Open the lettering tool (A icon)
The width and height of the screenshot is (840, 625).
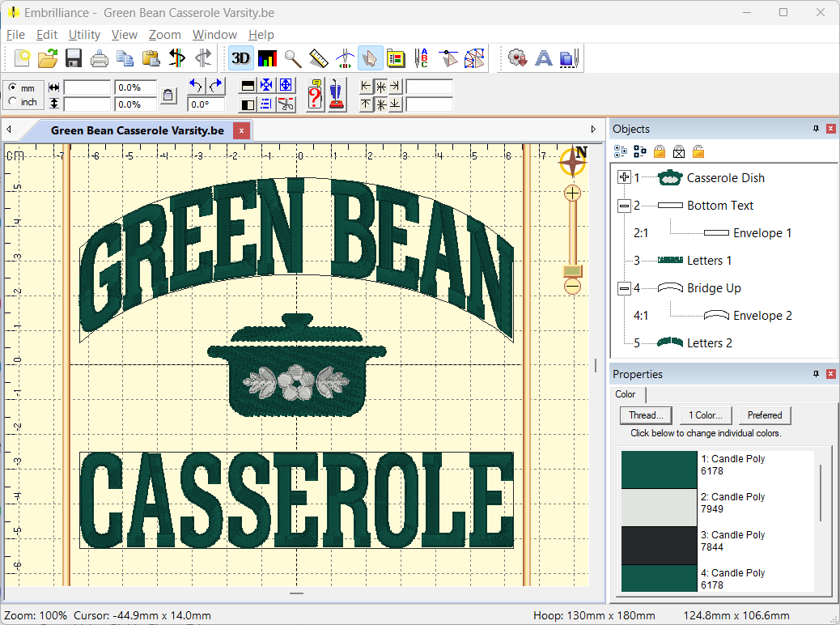click(x=544, y=58)
